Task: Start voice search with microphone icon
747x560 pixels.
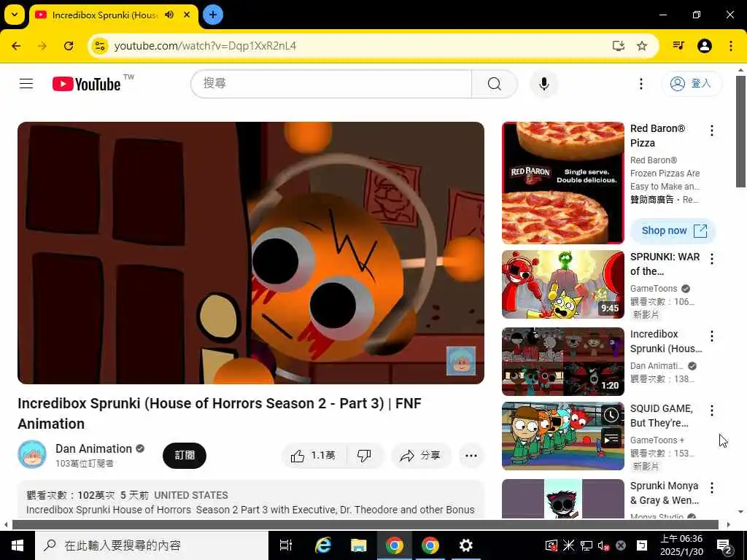Action: (543, 84)
